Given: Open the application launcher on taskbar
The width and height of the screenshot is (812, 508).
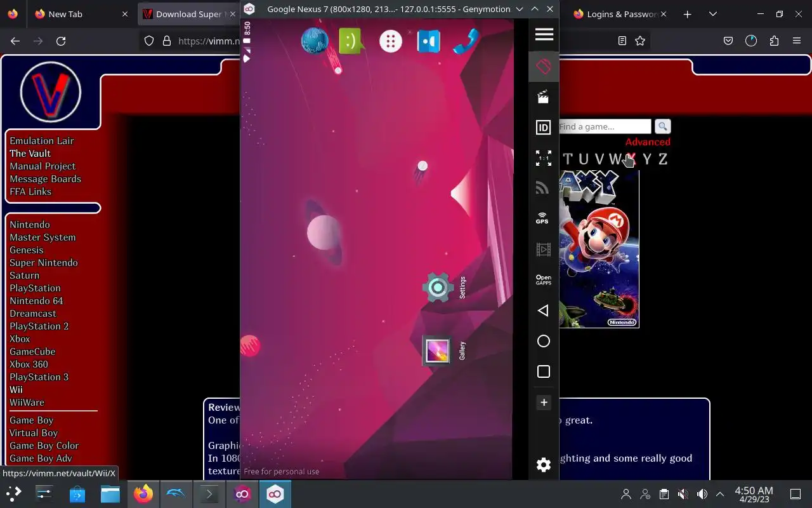Looking at the screenshot, I should (x=14, y=493).
